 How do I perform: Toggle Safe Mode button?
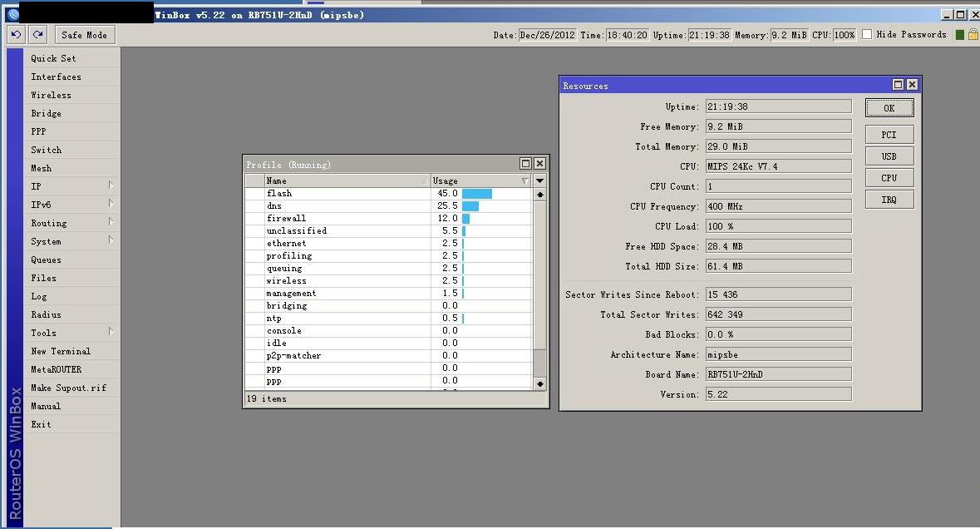coord(85,35)
